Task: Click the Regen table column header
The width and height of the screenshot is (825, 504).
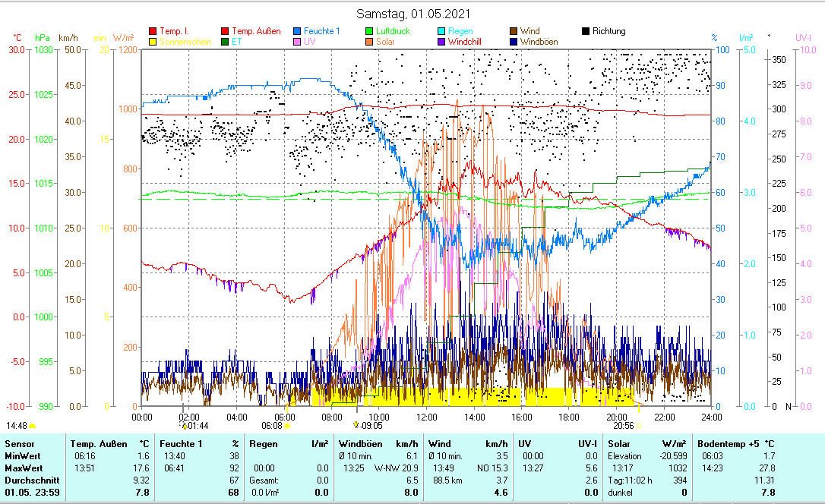Action: [263, 444]
